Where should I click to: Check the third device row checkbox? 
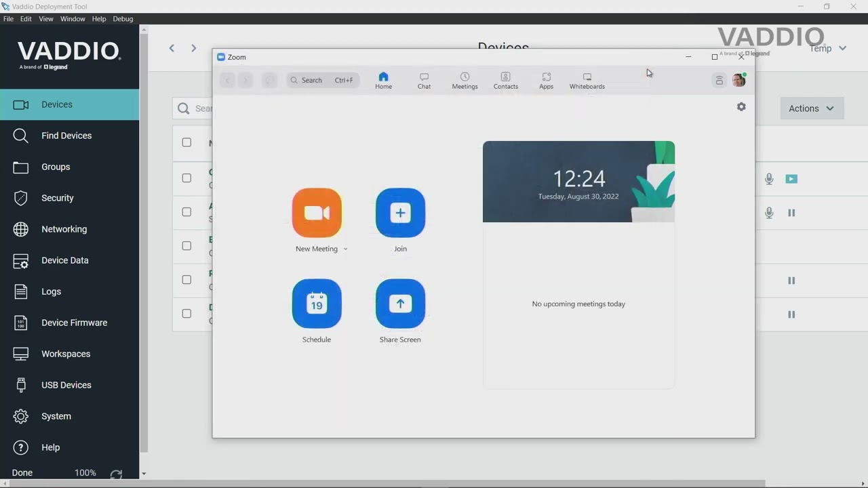tap(186, 245)
